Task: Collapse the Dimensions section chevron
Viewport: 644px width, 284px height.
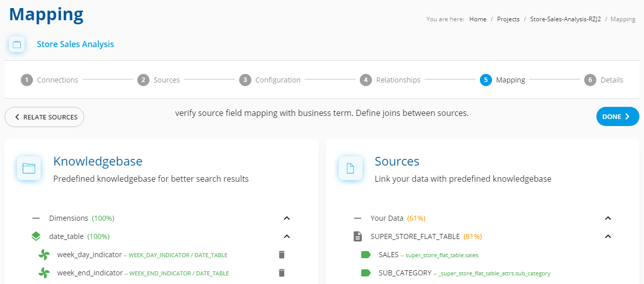Action: click(287, 218)
